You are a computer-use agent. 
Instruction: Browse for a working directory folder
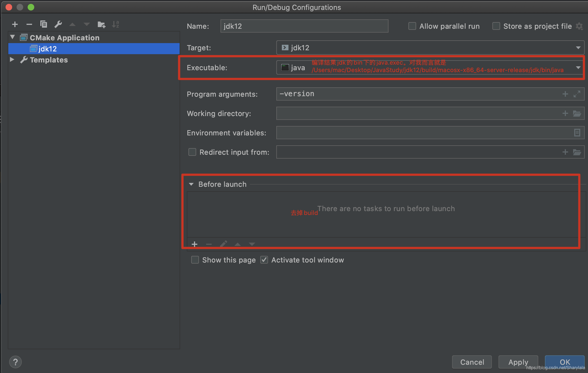pyautogui.click(x=577, y=114)
